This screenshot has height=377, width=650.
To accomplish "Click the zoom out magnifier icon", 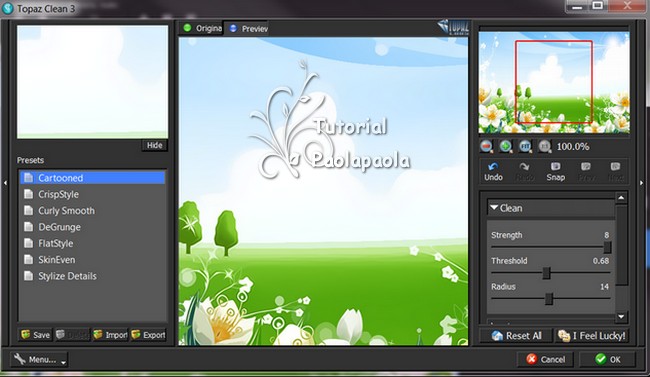I will [x=486, y=146].
